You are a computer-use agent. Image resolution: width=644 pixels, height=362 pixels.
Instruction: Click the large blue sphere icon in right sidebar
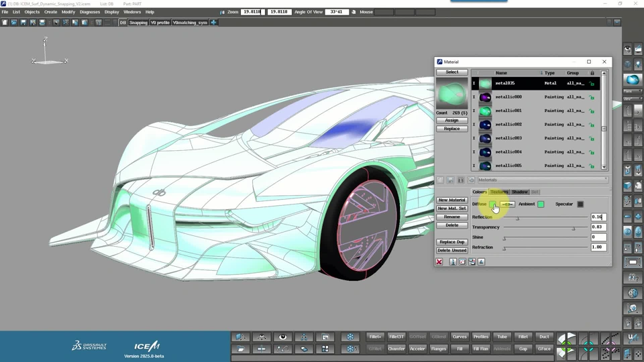[633, 80]
